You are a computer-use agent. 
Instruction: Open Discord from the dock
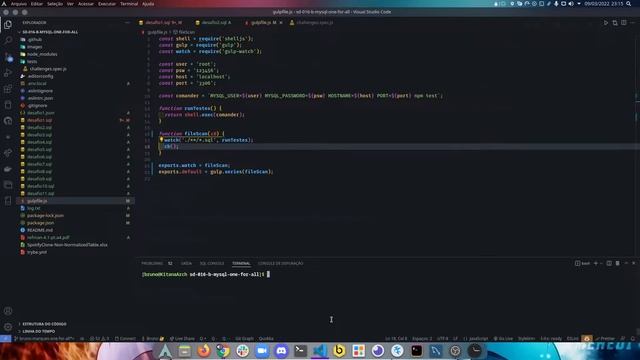pyautogui.click(x=281, y=351)
